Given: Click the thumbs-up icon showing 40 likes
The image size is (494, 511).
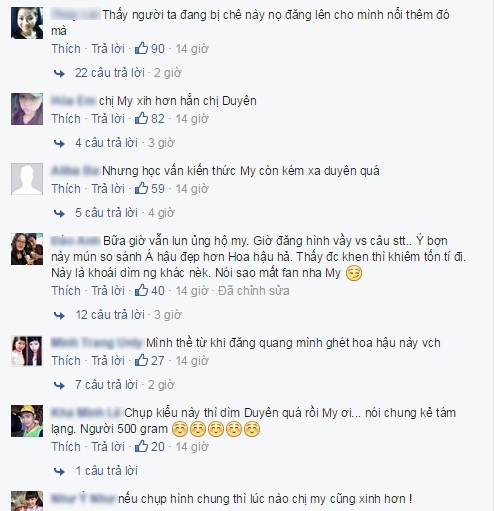Looking at the screenshot, I should coord(141,290).
